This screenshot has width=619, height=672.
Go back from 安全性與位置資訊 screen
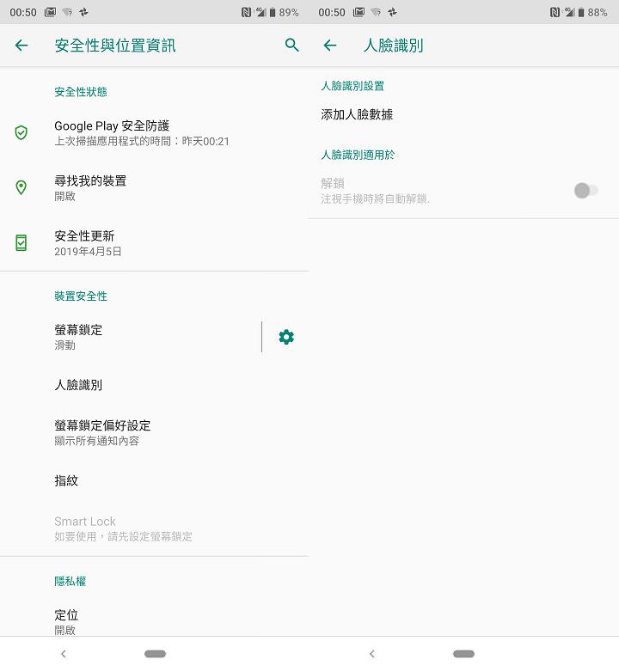pos(21,45)
